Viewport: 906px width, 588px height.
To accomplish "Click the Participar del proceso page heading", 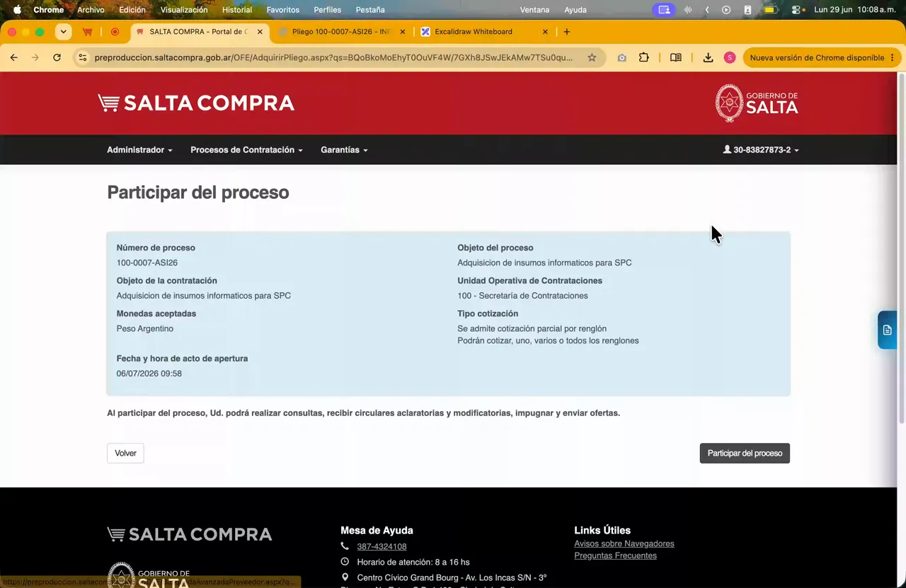I will click(x=197, y=192).
